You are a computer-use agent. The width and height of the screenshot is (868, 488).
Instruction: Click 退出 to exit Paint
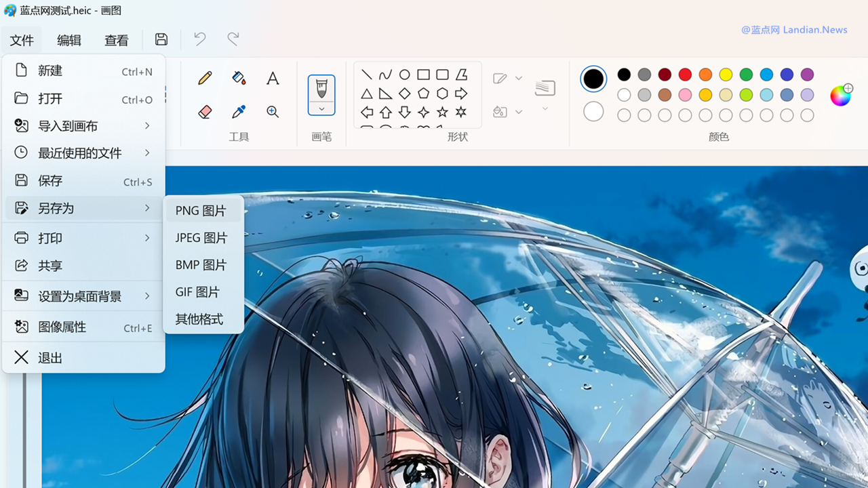(x=83, y=358)
